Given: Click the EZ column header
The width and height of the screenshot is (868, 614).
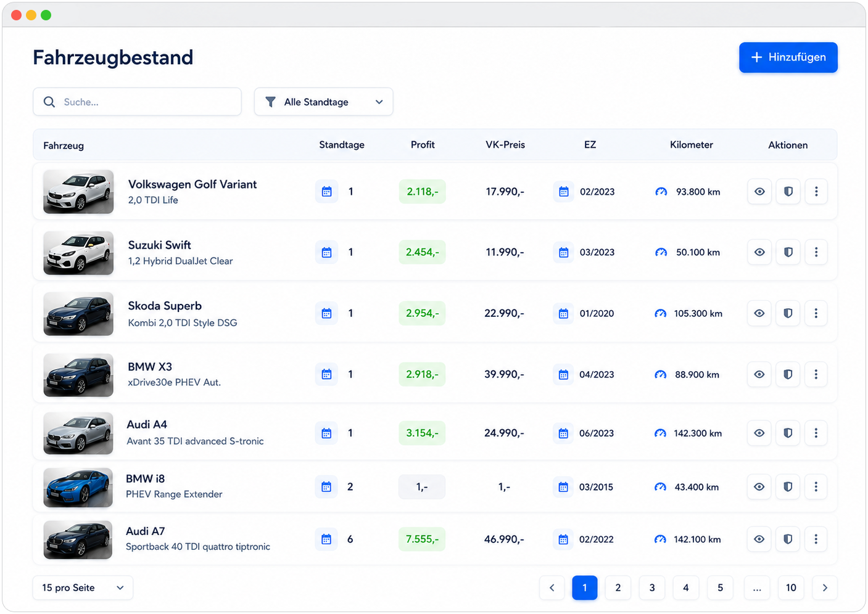Looking at the screenshot, I should (590, 145).
